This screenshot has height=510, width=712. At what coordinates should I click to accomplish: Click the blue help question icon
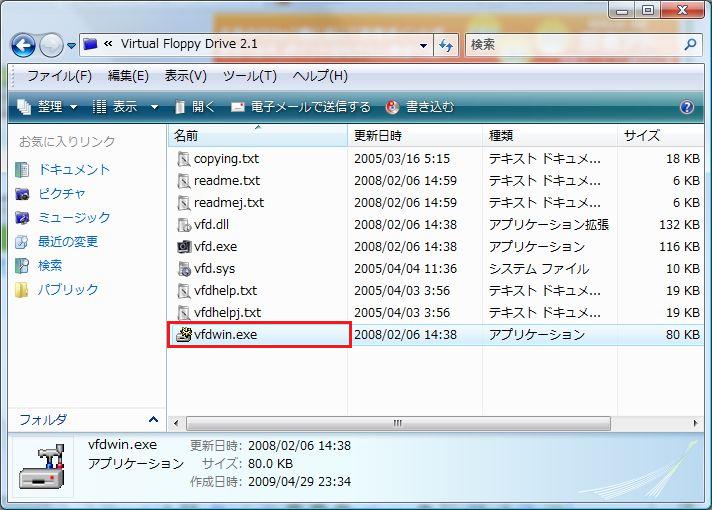687,107
